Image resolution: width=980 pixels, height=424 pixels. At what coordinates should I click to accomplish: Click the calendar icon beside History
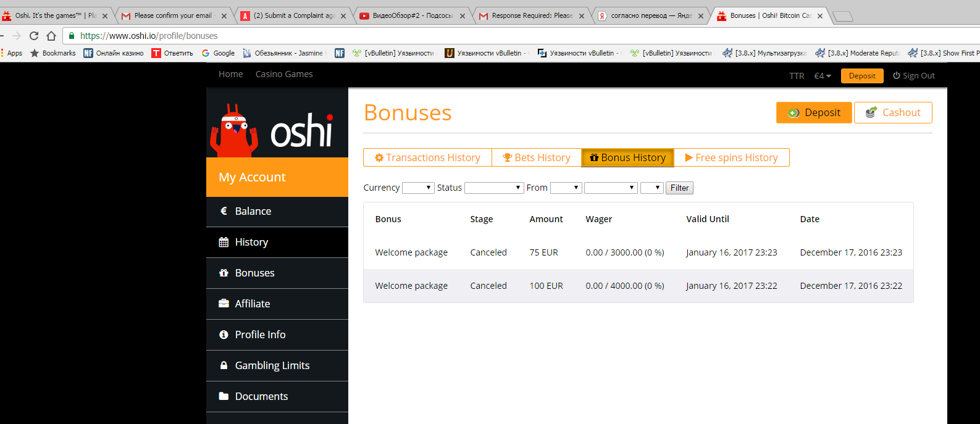click(x=224, y=242)
